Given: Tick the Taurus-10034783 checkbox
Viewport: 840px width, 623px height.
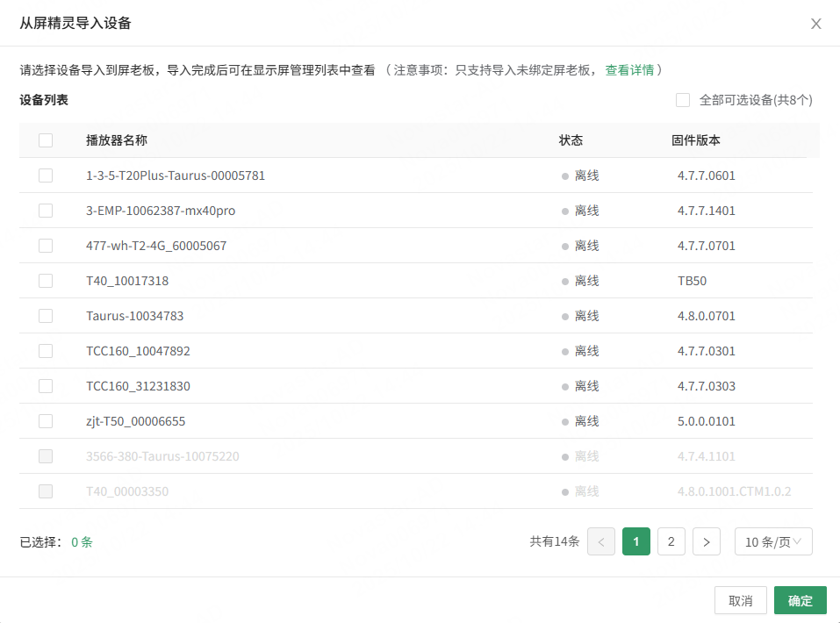Looking at the screenshot, I should [x=46, y=316].
